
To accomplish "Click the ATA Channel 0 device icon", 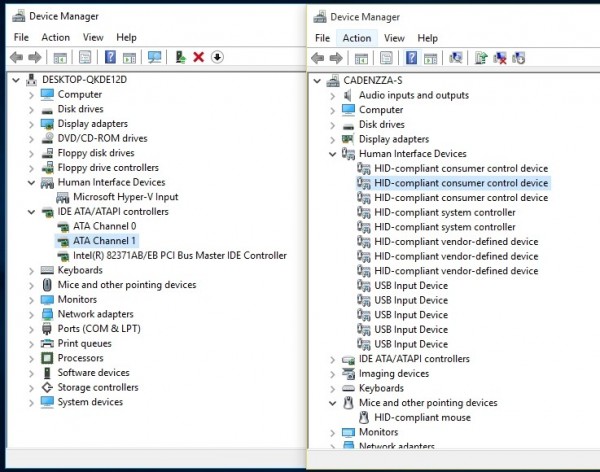I will (x=64, y=226).
